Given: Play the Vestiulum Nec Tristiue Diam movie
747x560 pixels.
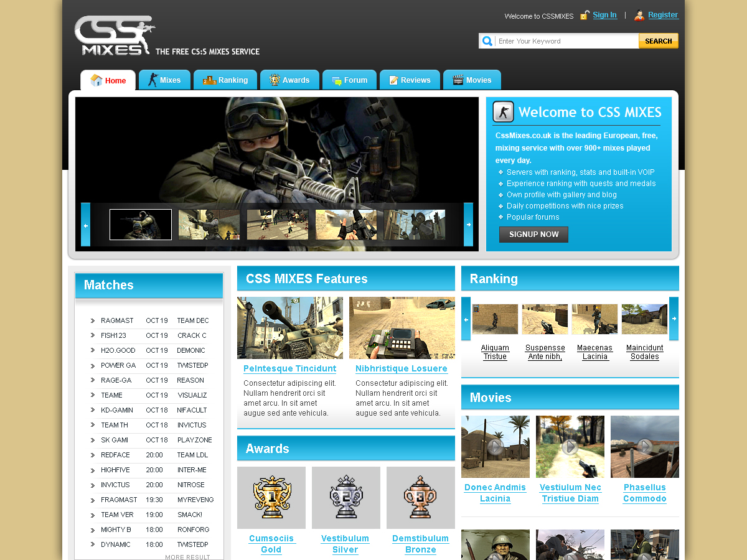Looking at the screenshot, I should pyautogui.click(x=570, y=447).
